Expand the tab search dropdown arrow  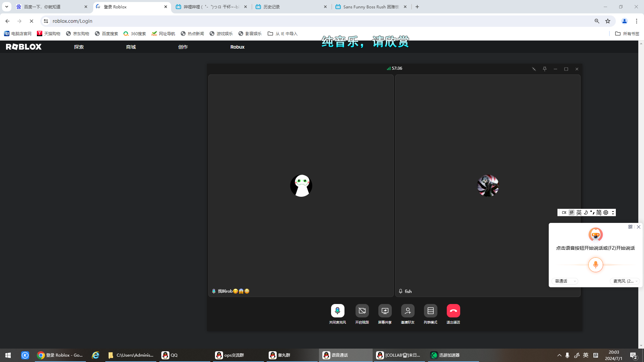pyautogui.click(x=6, y=7)
